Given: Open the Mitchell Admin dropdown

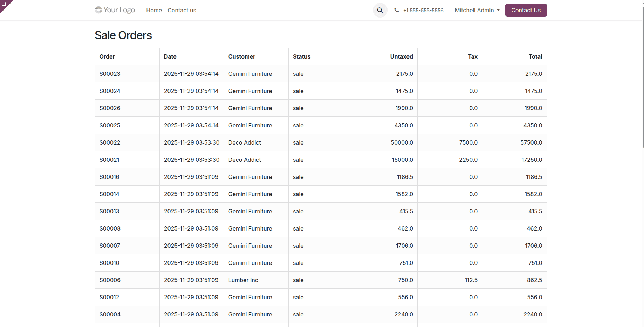Looking at the screenshot, I should [474, 10].
